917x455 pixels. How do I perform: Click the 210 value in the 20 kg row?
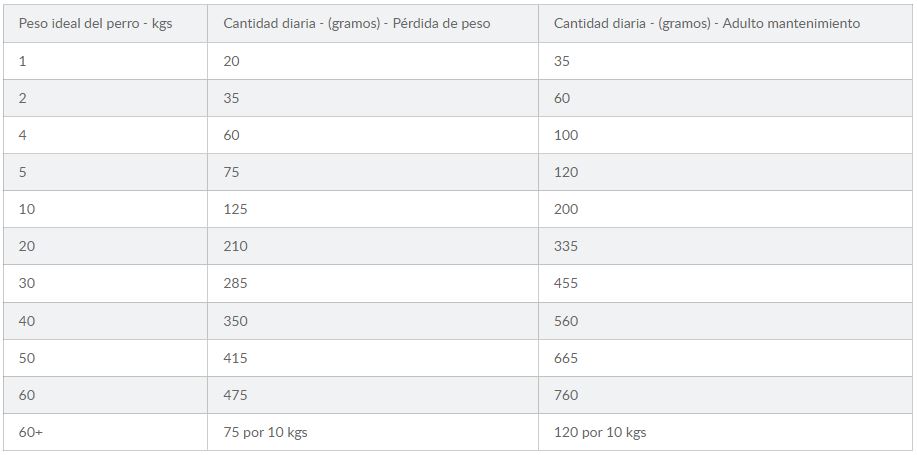[373, 246]
